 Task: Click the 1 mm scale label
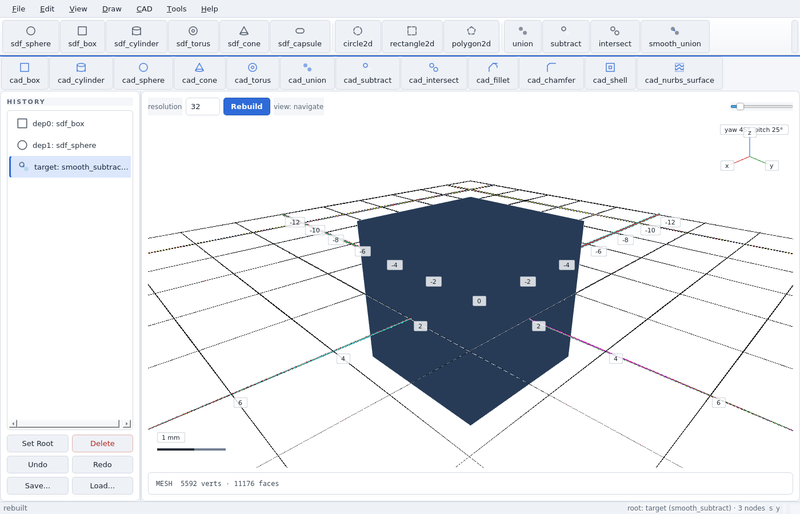tap(171, 437)
